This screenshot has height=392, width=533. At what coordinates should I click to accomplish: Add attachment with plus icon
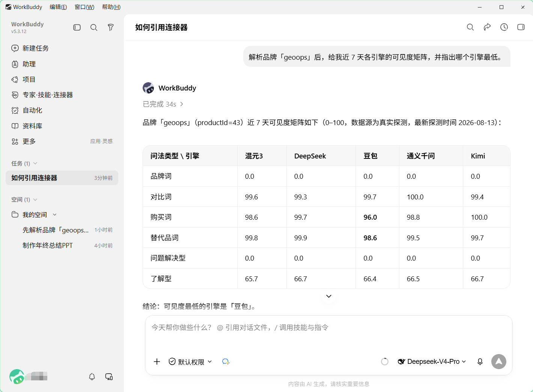pyautogui.click(x=157, y=362)
